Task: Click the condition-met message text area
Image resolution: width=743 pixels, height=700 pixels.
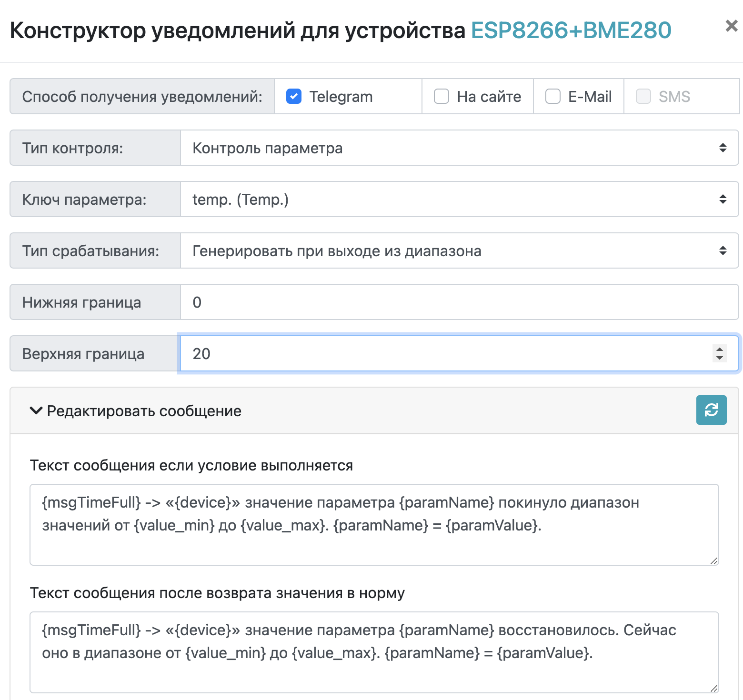Action: [374, 525]
